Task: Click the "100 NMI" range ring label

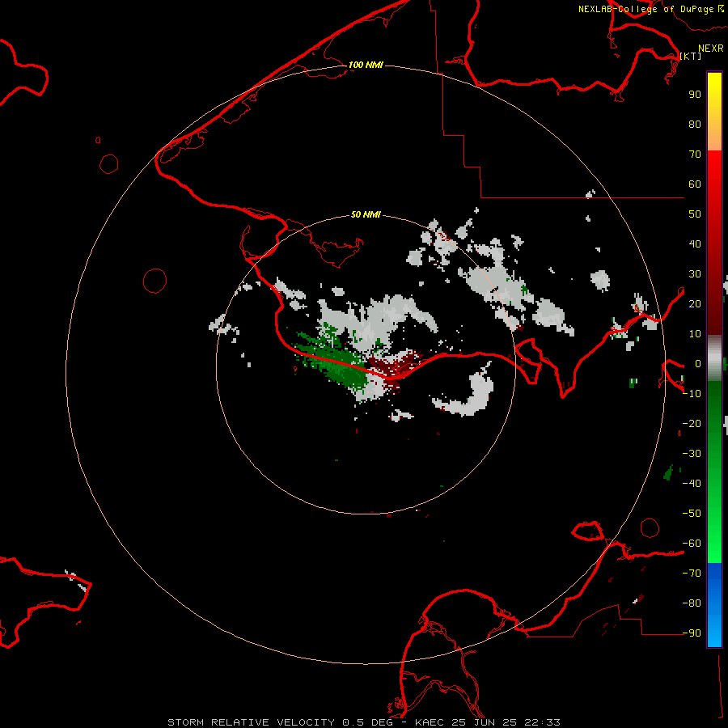Action: point(366,65)
